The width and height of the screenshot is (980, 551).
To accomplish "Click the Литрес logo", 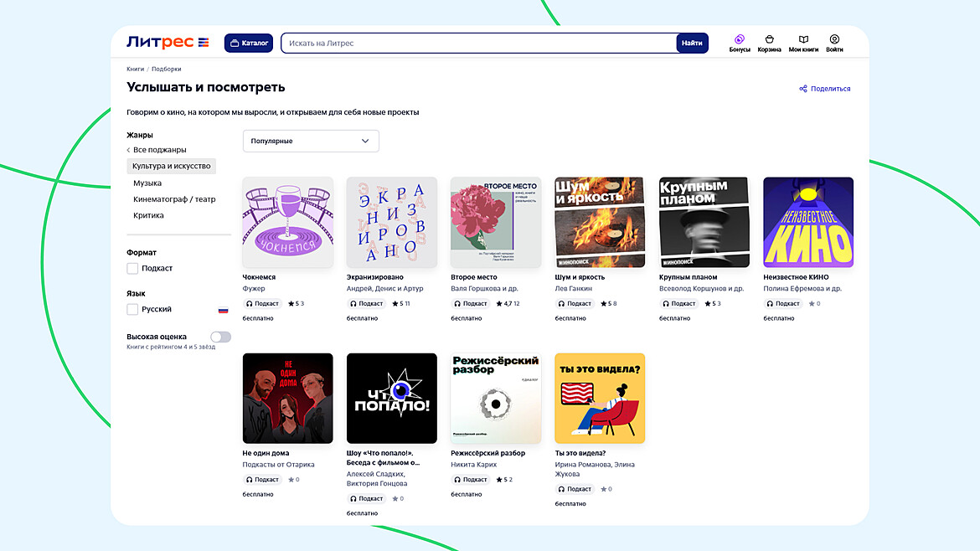I will pos(168,43).
